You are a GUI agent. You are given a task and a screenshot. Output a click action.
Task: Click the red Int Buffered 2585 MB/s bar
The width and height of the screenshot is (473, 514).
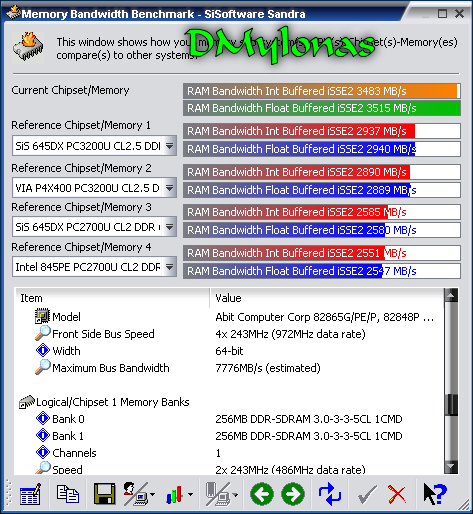pyautogui.click(x=322, y=212)
